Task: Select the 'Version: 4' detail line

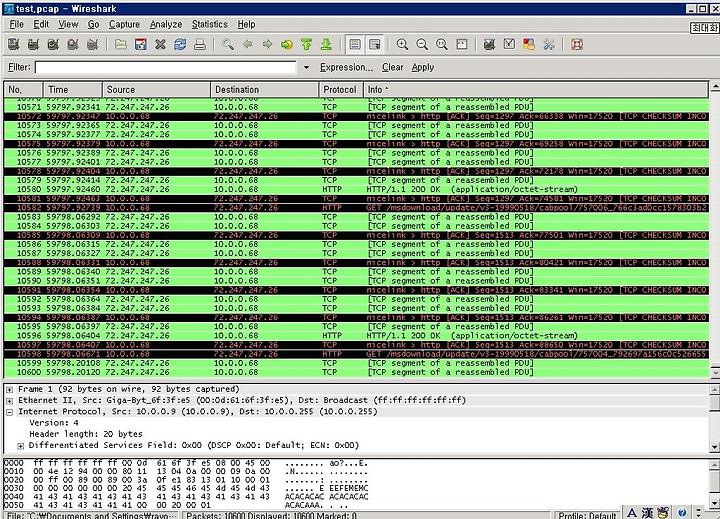Action: [54, 423]
